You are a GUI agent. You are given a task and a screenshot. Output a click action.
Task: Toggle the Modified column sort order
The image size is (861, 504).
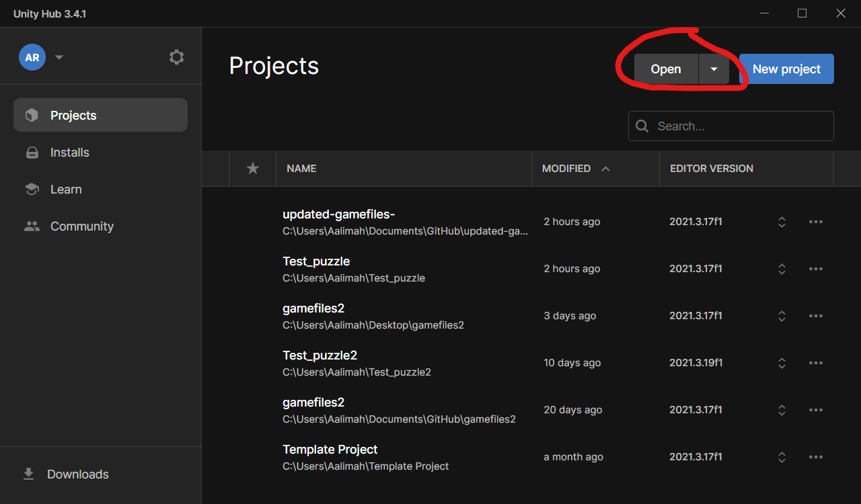566,169
